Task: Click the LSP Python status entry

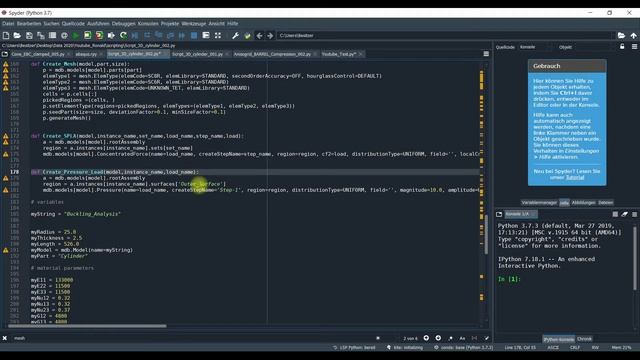Action: (x=354, y=348)
